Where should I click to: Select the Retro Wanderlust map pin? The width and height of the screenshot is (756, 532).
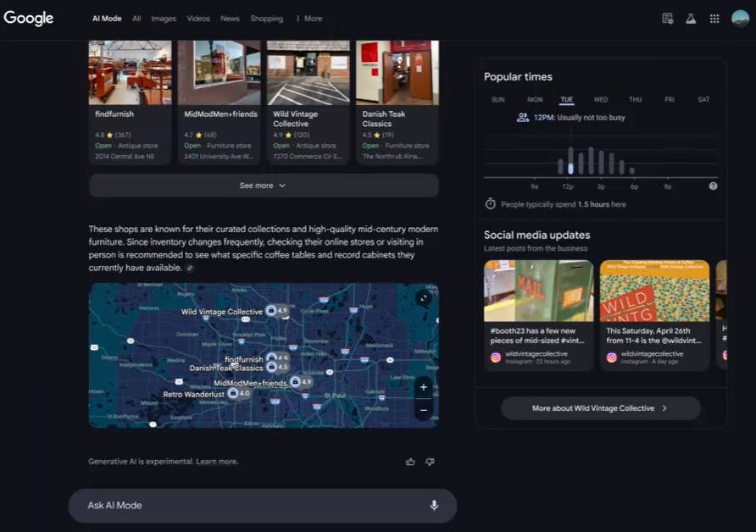(x=233, y=393)
